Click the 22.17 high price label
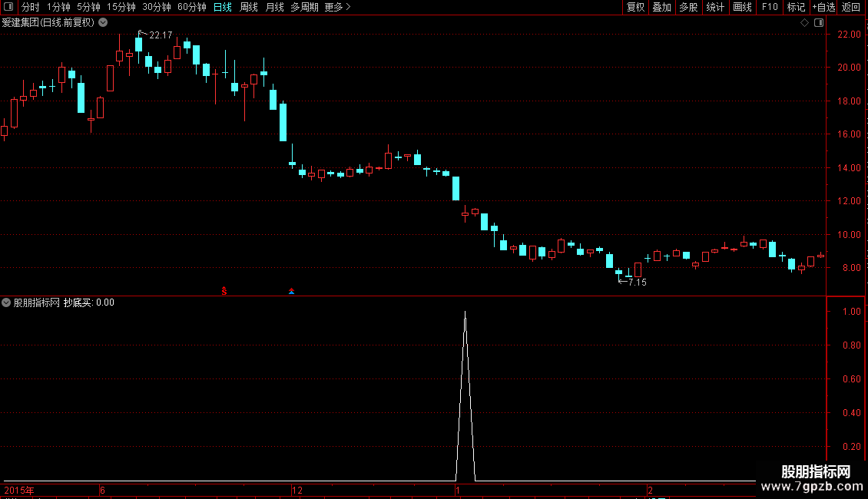 (x=161, y=35)
